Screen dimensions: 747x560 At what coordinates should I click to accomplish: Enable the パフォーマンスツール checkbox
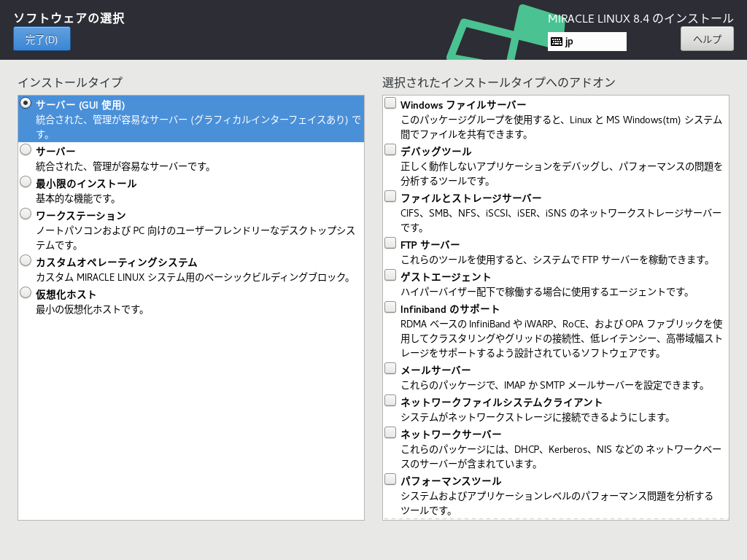391,480
